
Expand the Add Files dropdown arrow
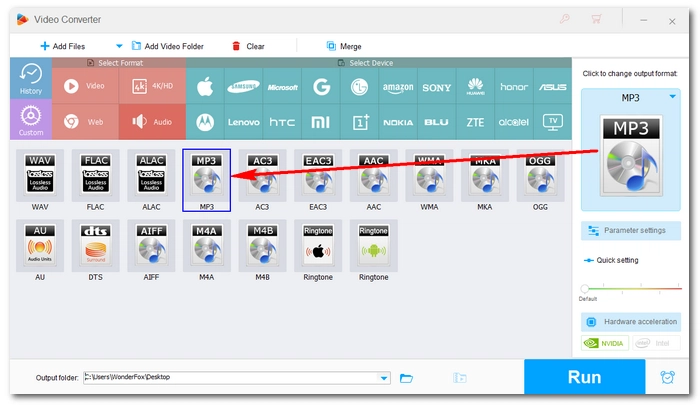[x=119, y=46]
